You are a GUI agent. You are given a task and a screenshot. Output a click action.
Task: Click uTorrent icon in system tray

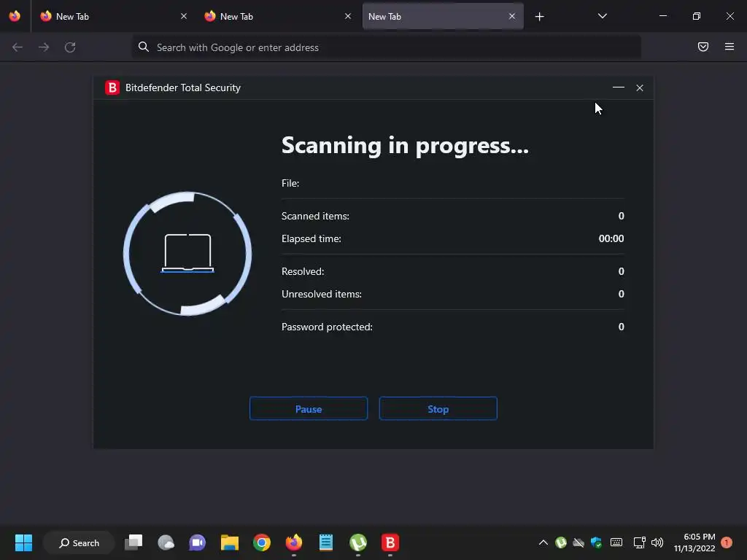click(561, 542)
